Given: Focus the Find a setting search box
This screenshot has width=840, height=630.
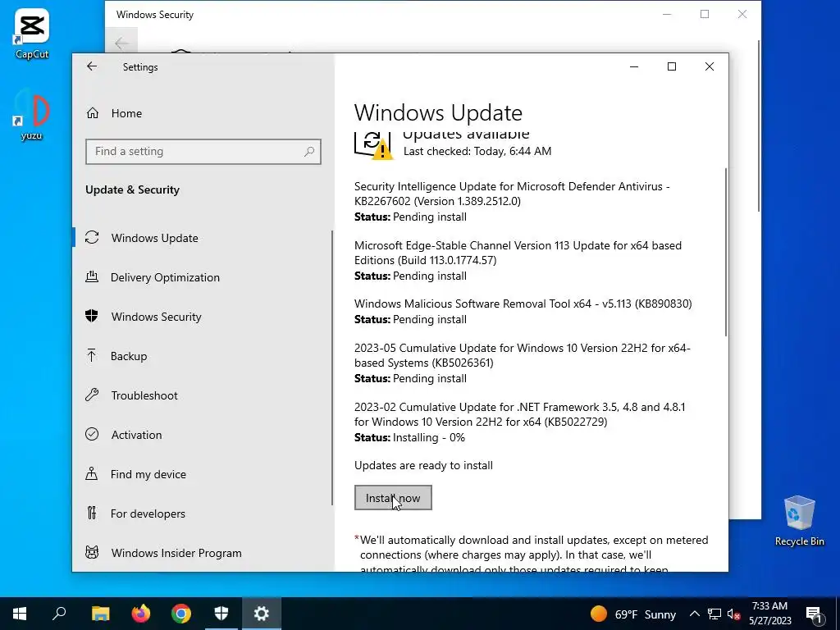Looking at the screenshot, I should 203,152.
